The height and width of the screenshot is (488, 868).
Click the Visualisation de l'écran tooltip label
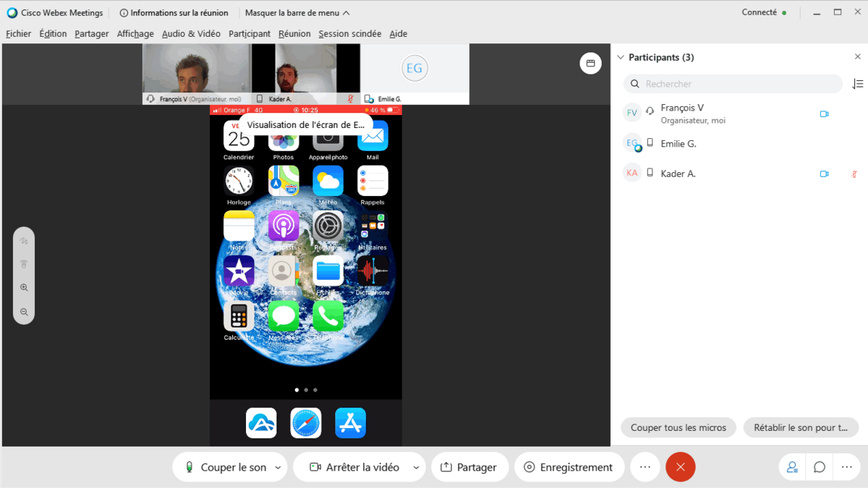pyautogui.click(x=306, y=124)
